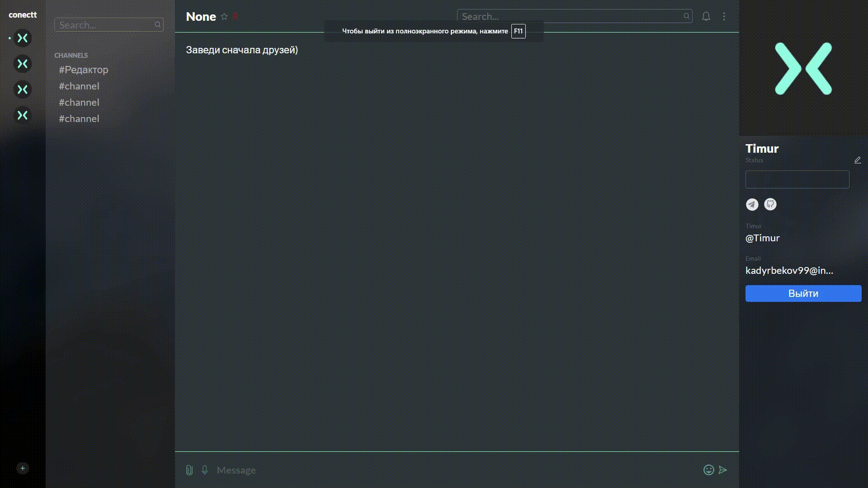Click the empty Status input box
This screenshot has width=868, height=488.
pyautogui.click(x=797, y=179)
